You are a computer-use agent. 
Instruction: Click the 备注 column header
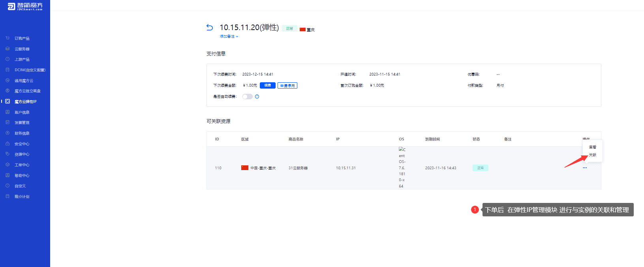508,139
